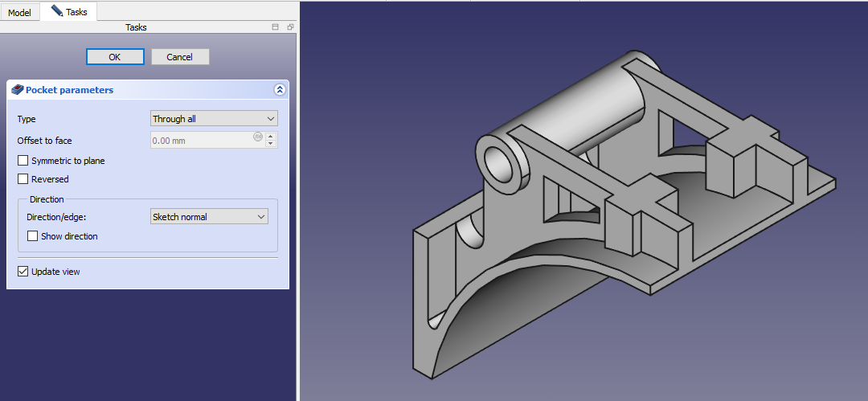
Task: Enable the Show direction checkbox
Action: (33, 236)
